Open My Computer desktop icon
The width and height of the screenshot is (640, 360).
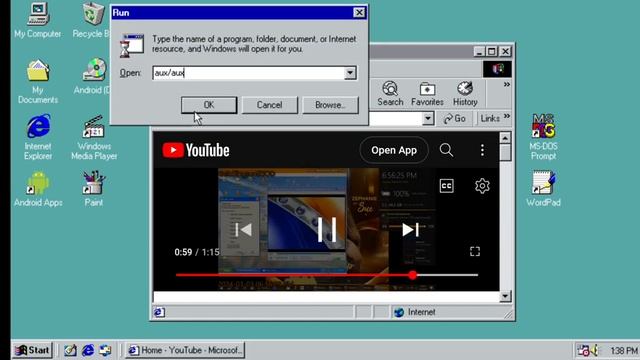pyautogui.click(x=38, y=20)
